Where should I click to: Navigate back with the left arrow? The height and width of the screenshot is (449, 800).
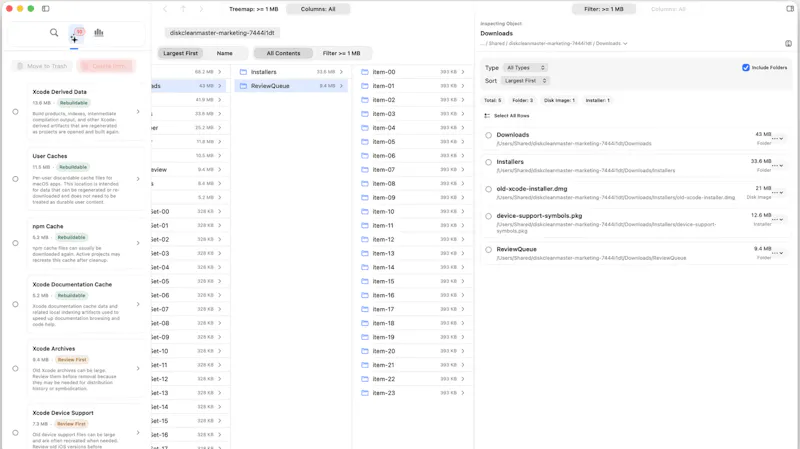pos(165,9)
